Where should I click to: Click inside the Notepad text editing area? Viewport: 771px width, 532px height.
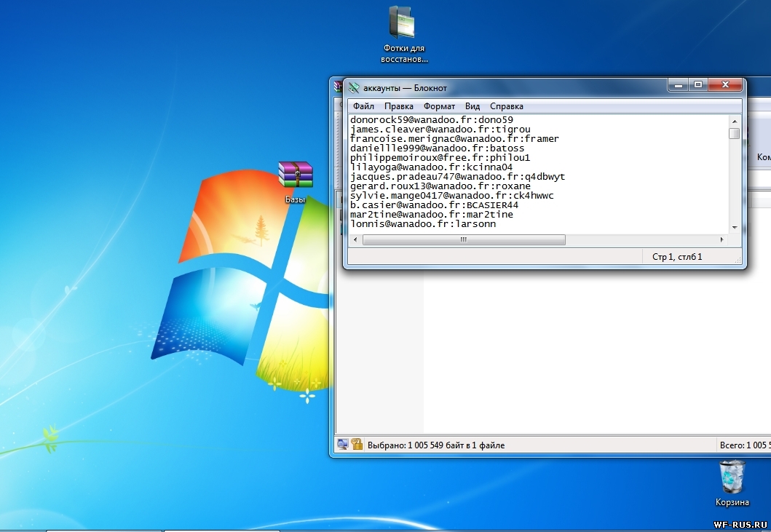coord(539,174)
